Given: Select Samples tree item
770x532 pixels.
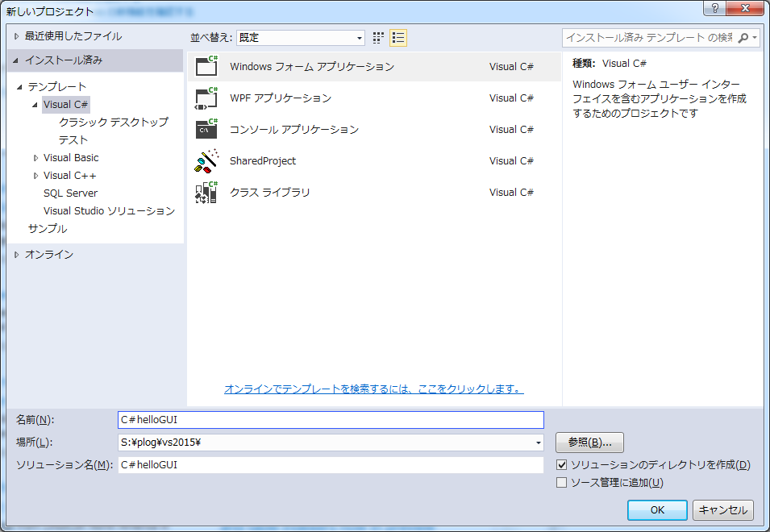Looking at the screenshot, I should (x=48, y=228).
